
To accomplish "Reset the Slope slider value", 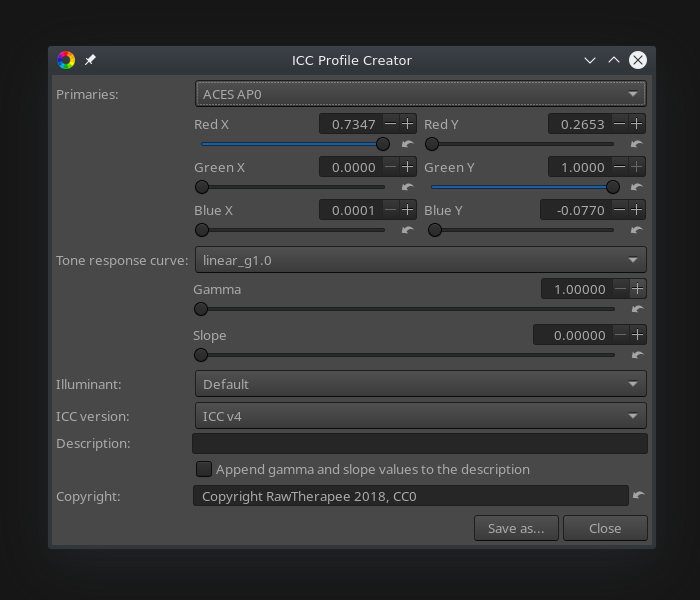I will [x=637, y=355].
